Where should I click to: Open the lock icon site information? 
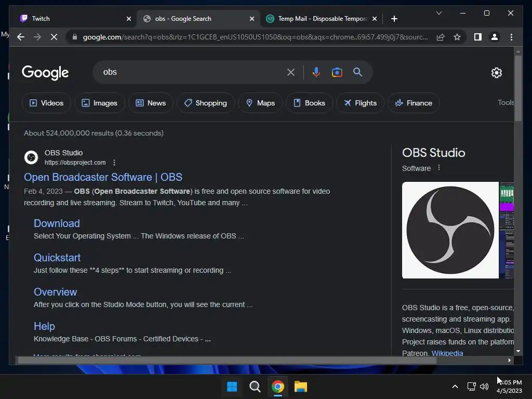coord(75,37)
